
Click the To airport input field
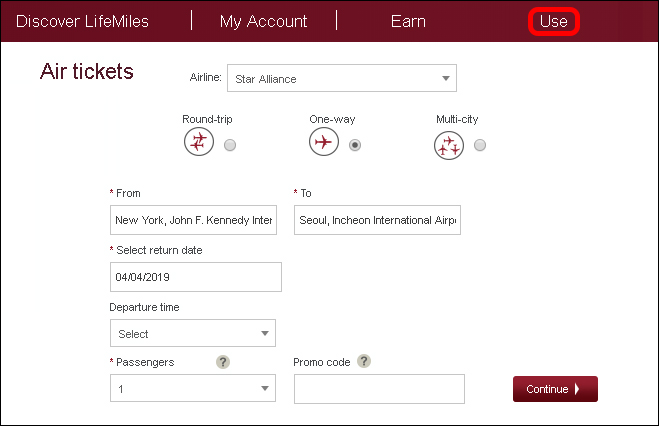(x=377, y=220)
